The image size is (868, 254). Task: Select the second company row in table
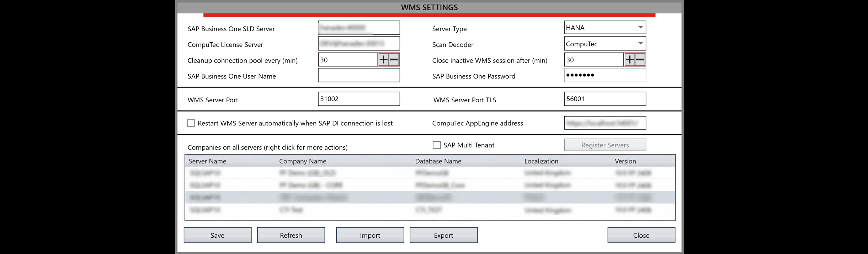coord(430,185)
